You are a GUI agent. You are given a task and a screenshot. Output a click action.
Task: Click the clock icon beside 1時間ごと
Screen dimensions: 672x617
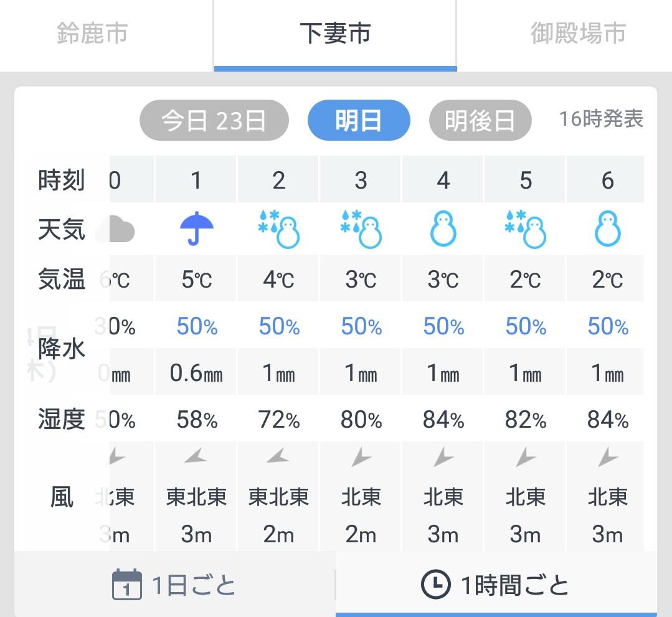click(435, 584)
